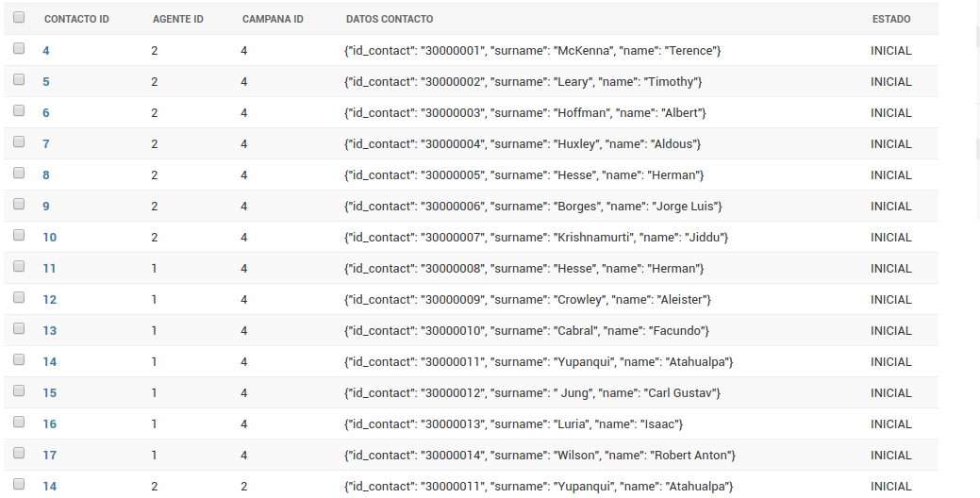Image resolution: width=980 pixels, height=498 pixels.
Task: Select the Robert Anton Wilson row checkbox
Action: [19, 454]
